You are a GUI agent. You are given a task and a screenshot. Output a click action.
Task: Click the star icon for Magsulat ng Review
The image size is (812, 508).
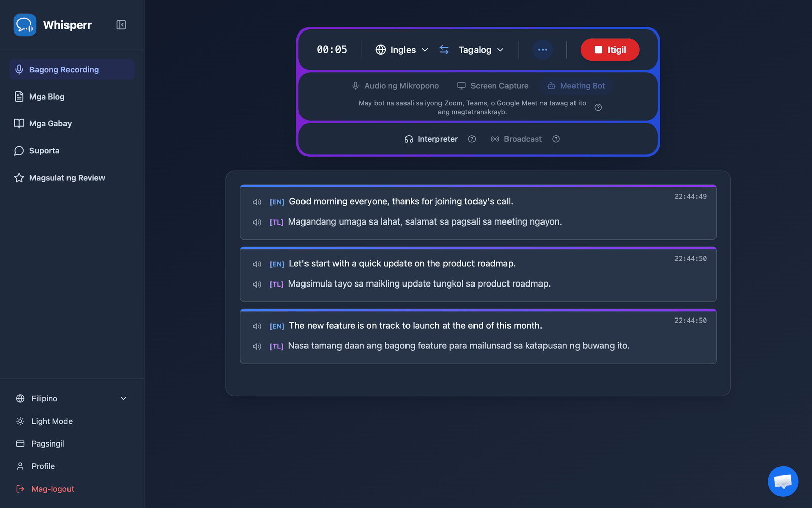point(19,178)
